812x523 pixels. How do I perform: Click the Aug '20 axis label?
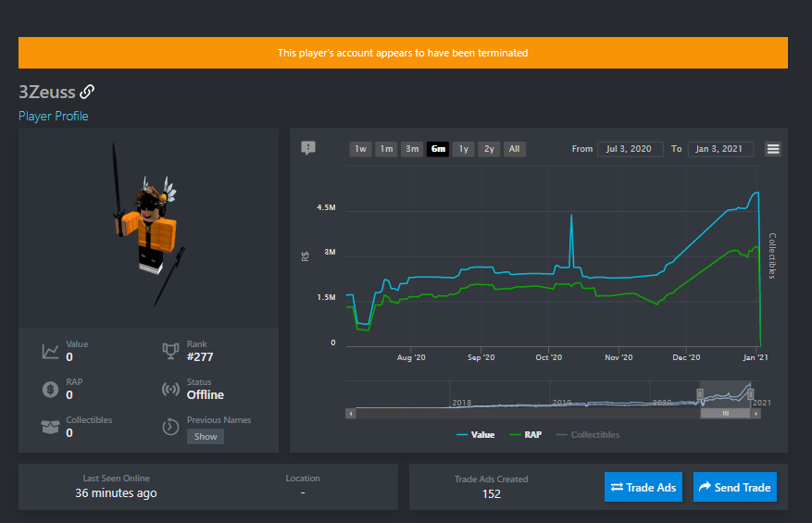click(x=411, y=357)
